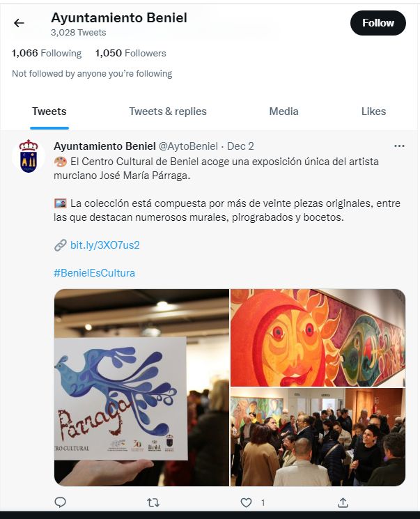The height and width of the screenshot is (519, 420).
Task: Open the bit.ly/3XO7us2 link
Action: pos(105,245)
